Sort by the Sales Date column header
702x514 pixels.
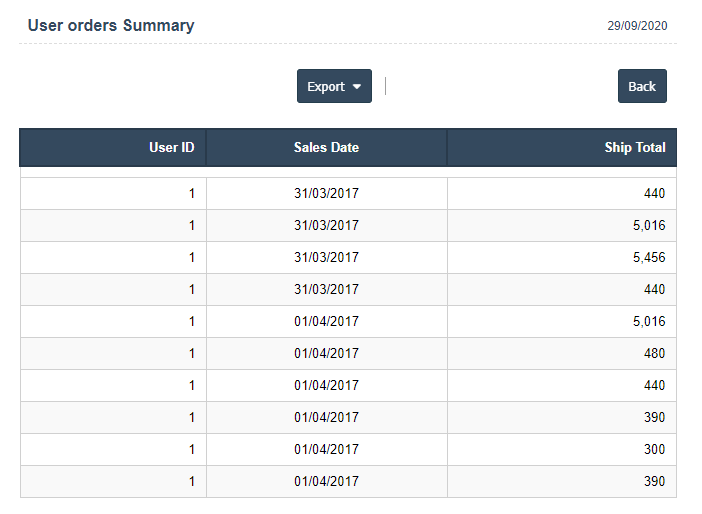326,148
